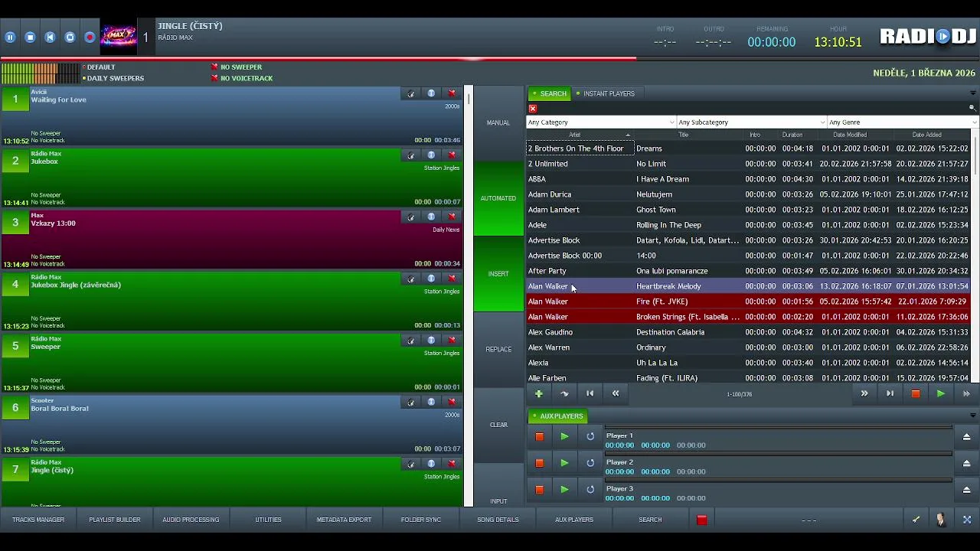Toggle REPLACE mode button
The width and height of the screenshot is (980, 551).
[498, 349]
